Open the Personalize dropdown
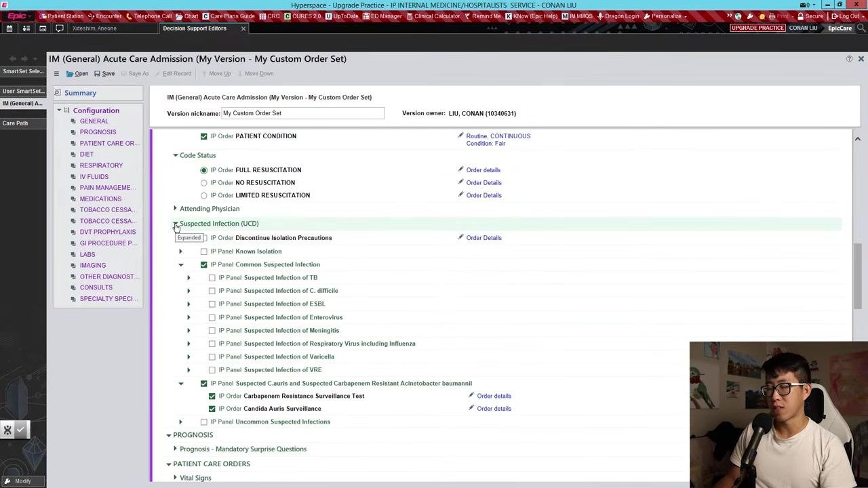The height and width of the screenshot is (488, 868). point(665,16)
